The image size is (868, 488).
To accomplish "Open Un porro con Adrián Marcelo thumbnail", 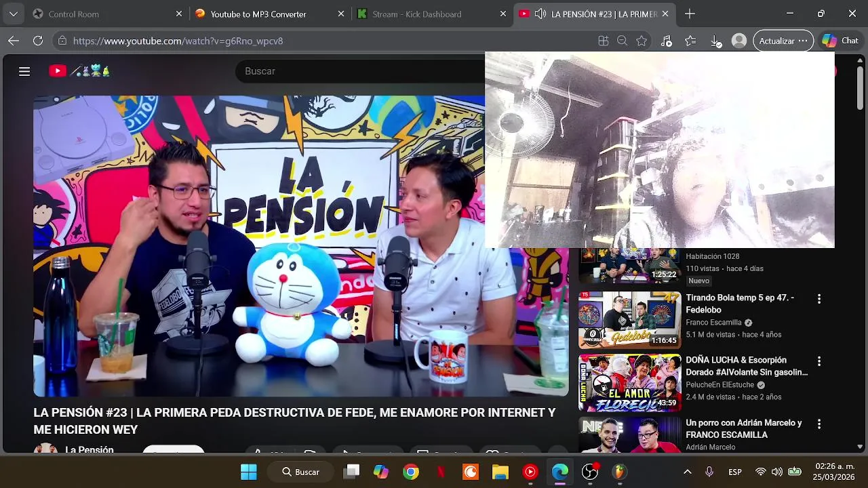I will coord(629,434).
